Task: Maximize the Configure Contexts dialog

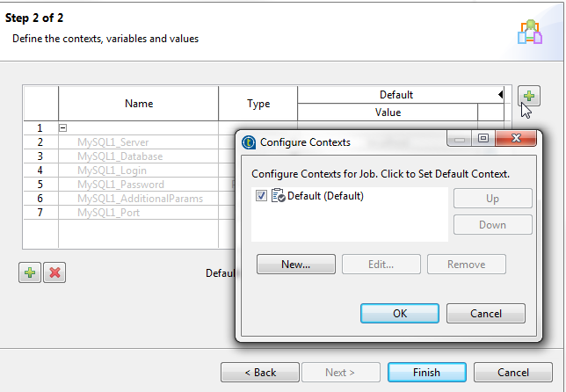Action: tap(483, 139)
